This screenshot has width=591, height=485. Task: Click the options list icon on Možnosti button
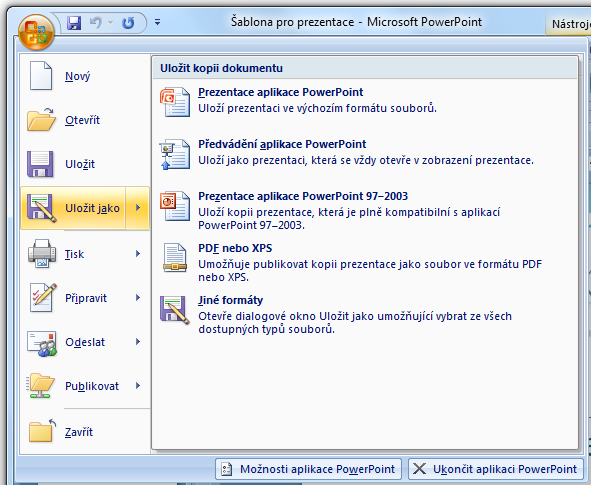pyautogui.click(x=227, y=469)
